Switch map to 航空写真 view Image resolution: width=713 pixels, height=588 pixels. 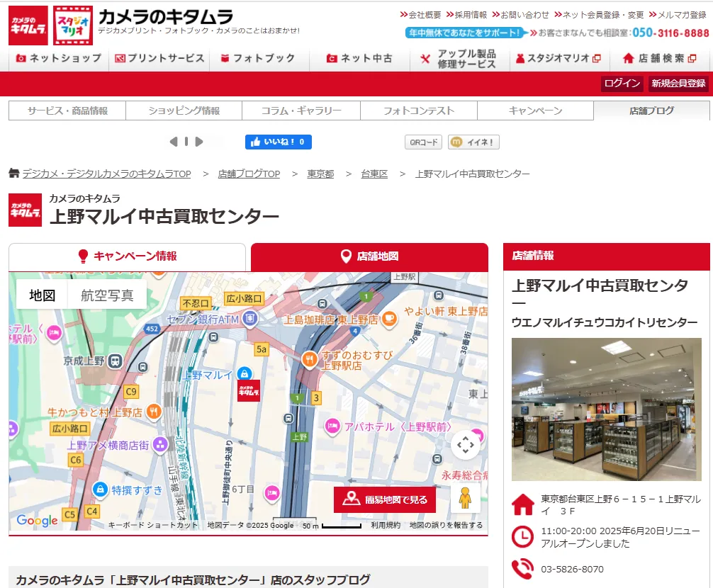(107, 295)
